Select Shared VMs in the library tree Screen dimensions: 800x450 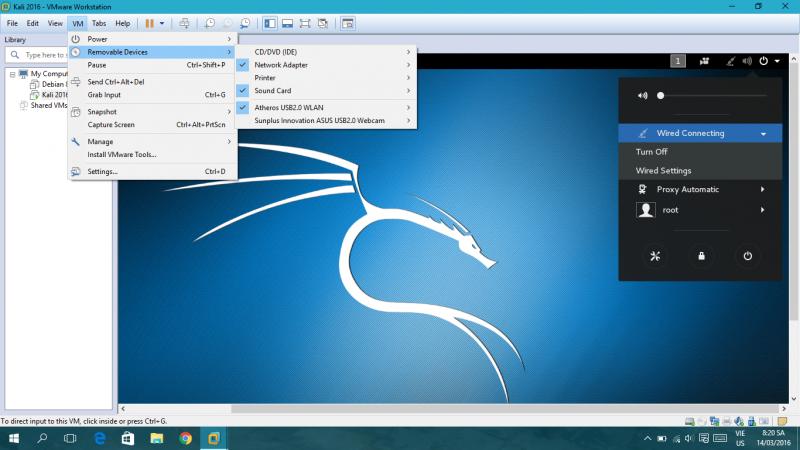[x=44, y=106]
